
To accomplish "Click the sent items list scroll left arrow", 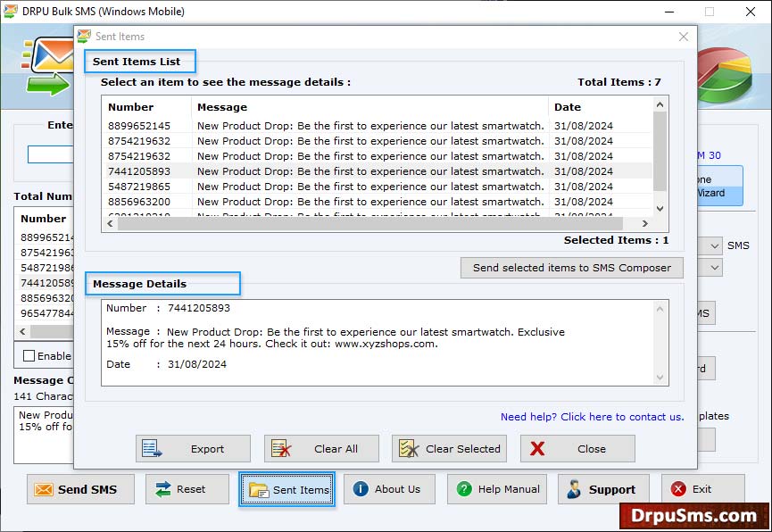I will [110, 224].
